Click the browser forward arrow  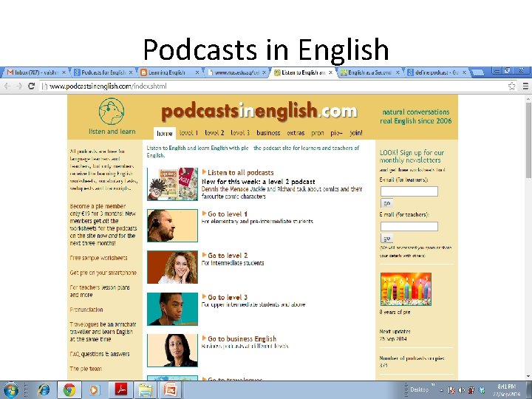19,86
